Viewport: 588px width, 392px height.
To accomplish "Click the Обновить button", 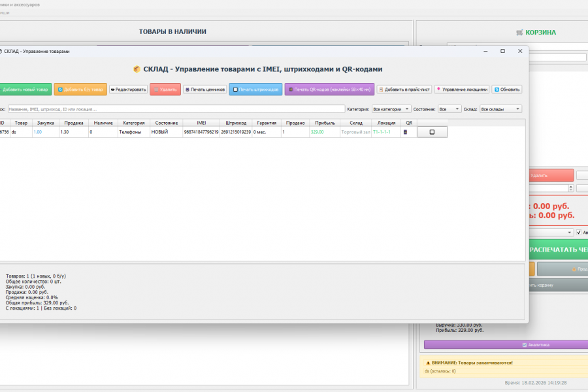I will click(506, 90).
